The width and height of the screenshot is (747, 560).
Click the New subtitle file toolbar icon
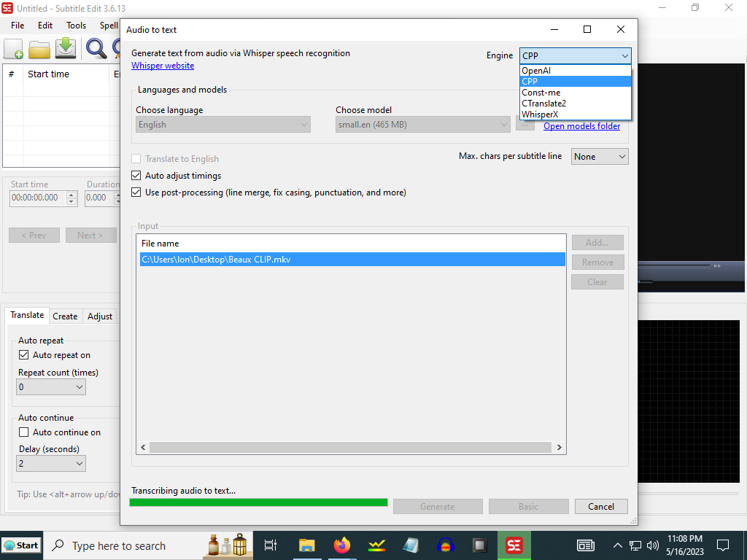tap(13, 48)
